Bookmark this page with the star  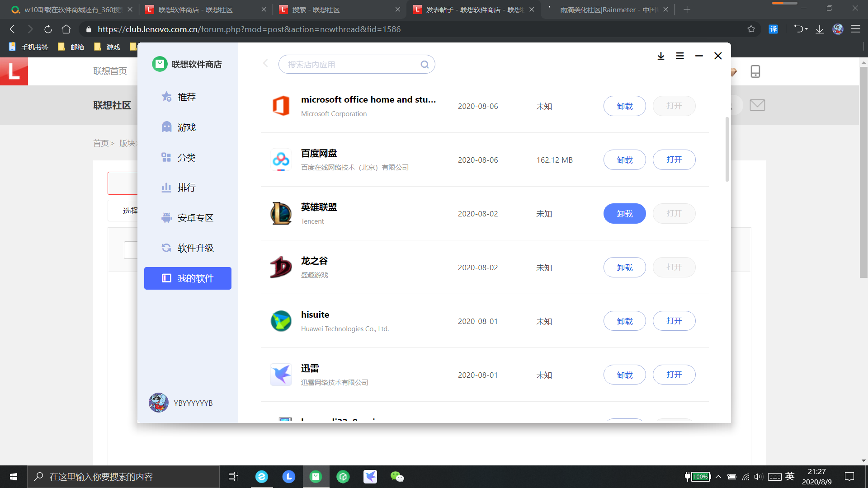coord(751,29)
